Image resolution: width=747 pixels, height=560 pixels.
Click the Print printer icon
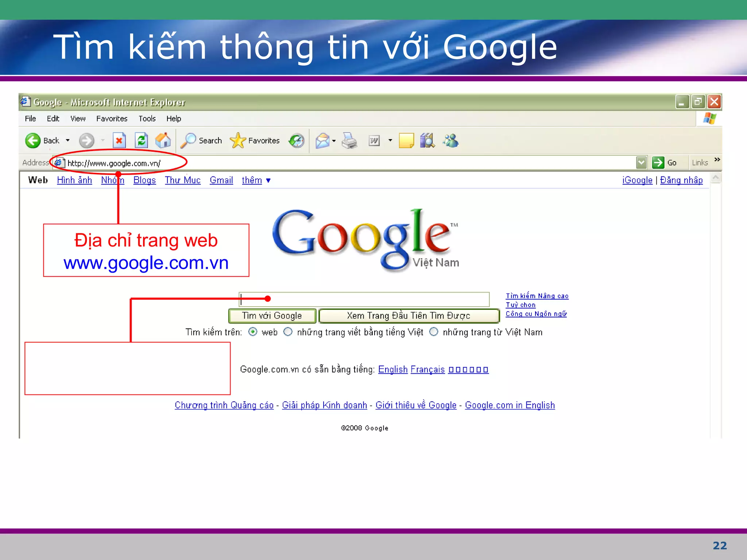349,141
